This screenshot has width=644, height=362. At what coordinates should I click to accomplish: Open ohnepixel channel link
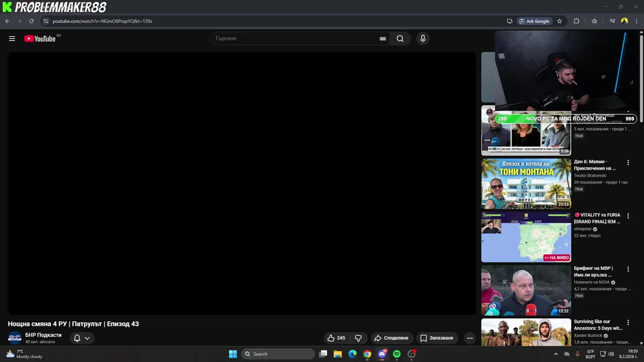click(x=583, y=229)
